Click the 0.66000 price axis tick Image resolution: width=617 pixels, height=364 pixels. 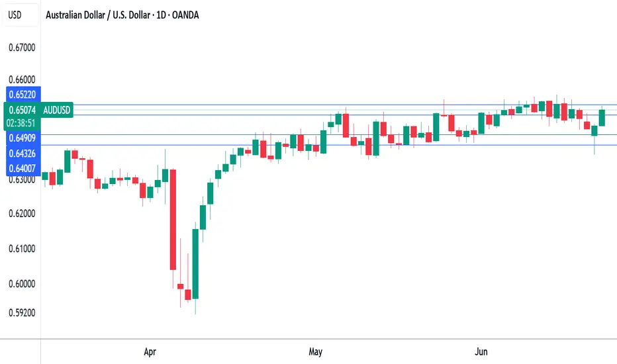pyautogui.click(x=22, y=80)
